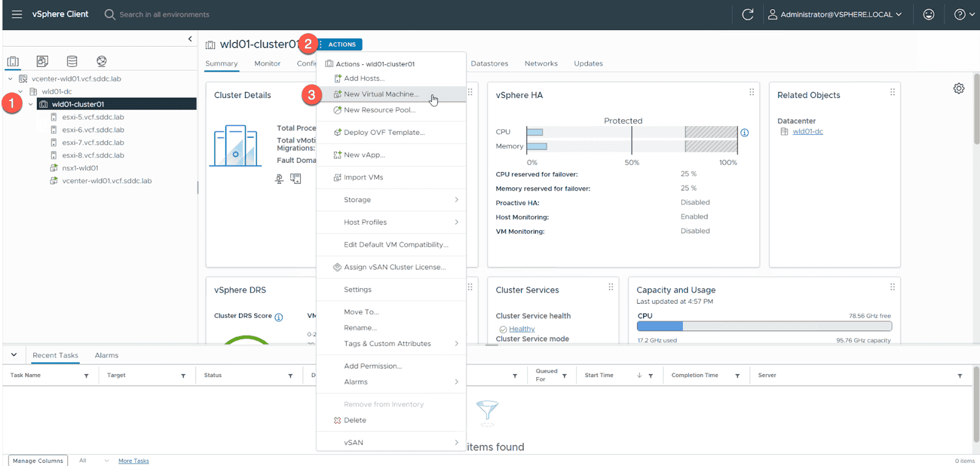
Task: Open the Storage inventory view icon
Action: coord(72,61)
